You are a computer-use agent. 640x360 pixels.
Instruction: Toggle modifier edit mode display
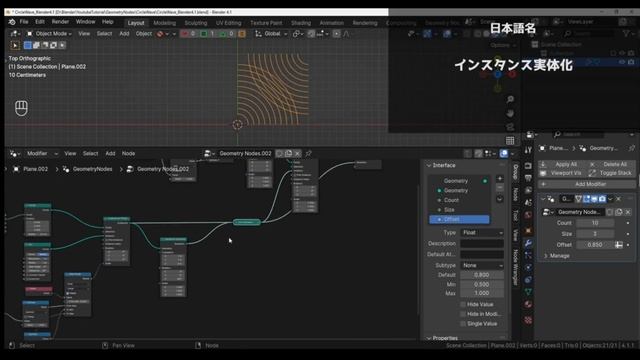pos(587,199)
